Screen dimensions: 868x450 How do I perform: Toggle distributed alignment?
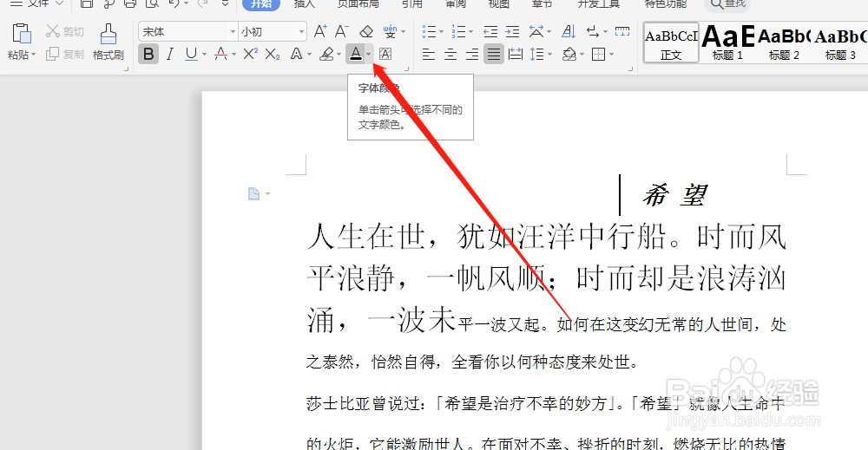tap(516, 54)
